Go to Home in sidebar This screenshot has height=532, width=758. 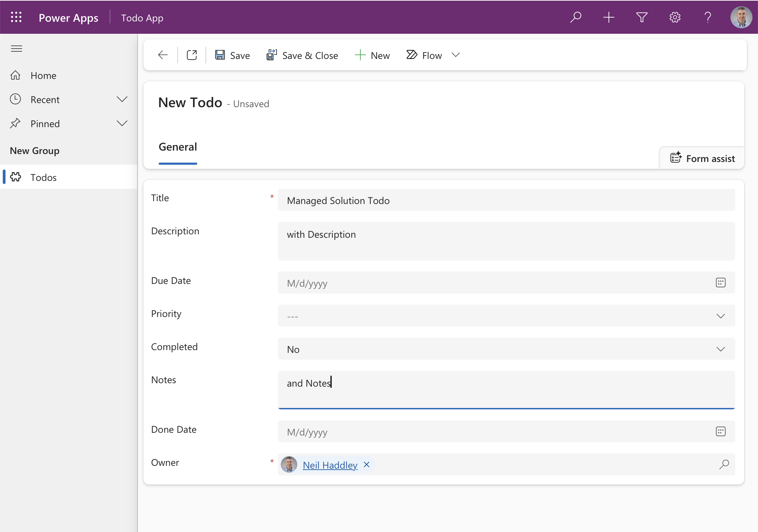(69, 75)
